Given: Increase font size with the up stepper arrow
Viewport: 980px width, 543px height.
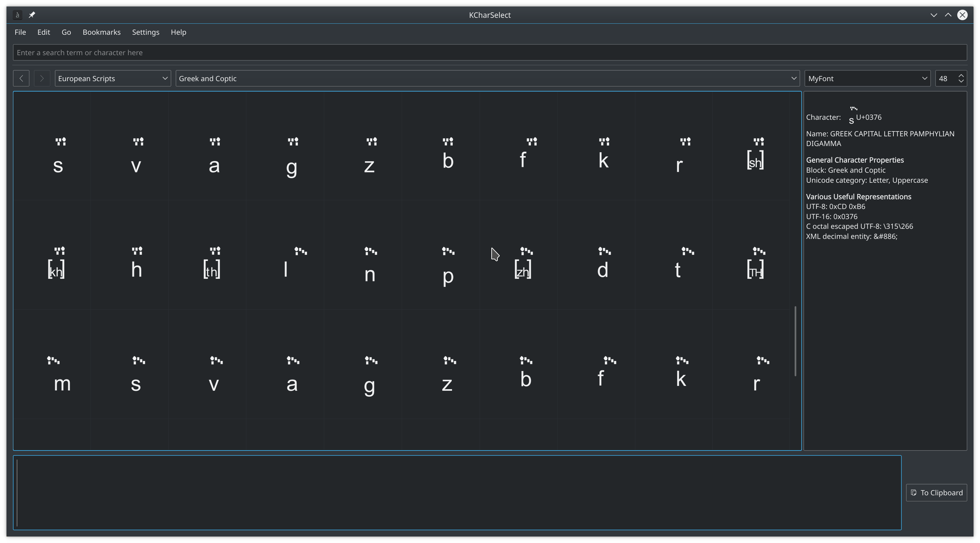Looking at the screenshot, I should 962,75.
